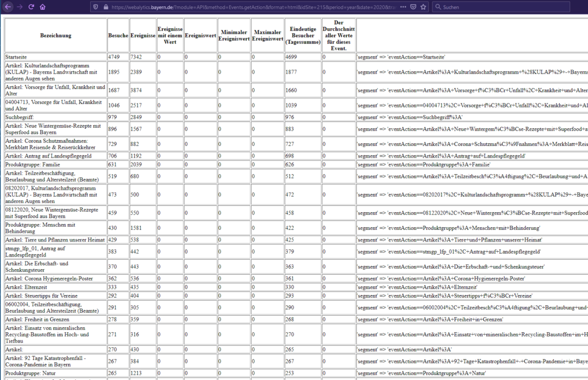Viewport: 588px width, 380px height.
Task: Select the 04004713, Vorsorge für Unfall label
Action: coord(53,105)
